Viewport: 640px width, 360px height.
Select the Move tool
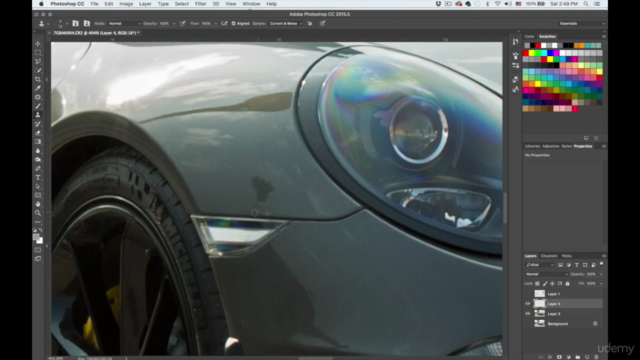click(38, 44)
